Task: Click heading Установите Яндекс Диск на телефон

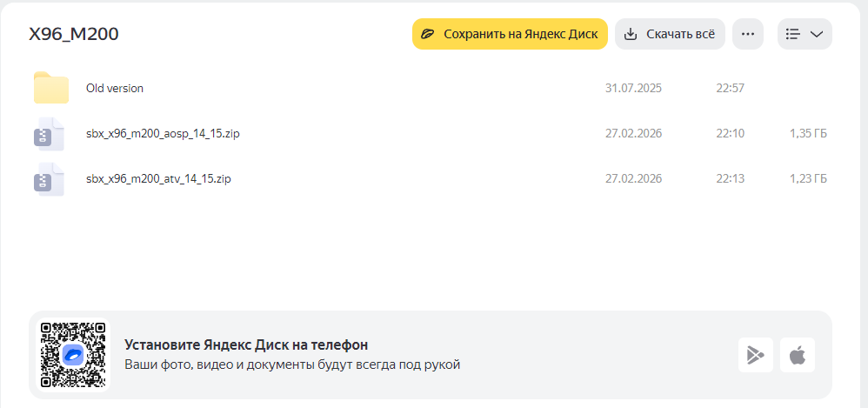Action: pos(246,344)
